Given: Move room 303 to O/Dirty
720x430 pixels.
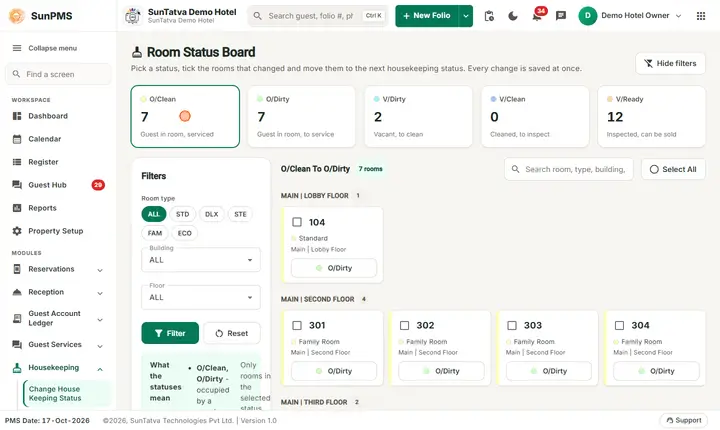Looking at the screenshot, I should (549, 371).
